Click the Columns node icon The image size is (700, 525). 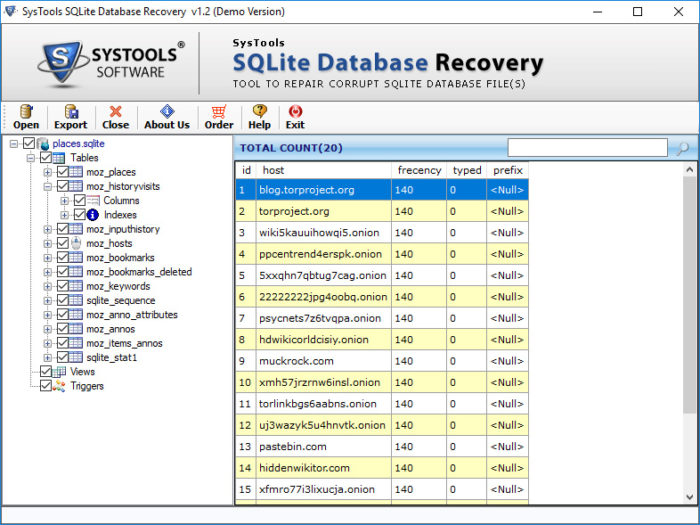pos(93,200)
